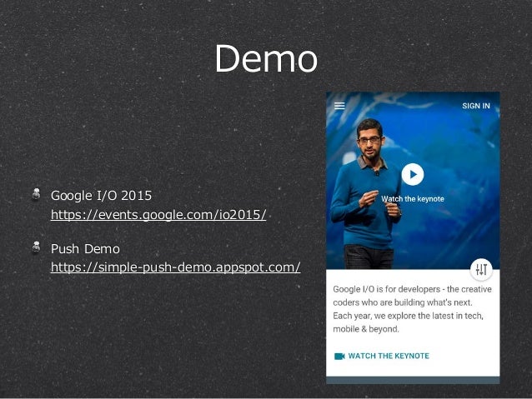
Task: Play the keynote video with round play button
Action: (x=413, y=175)
